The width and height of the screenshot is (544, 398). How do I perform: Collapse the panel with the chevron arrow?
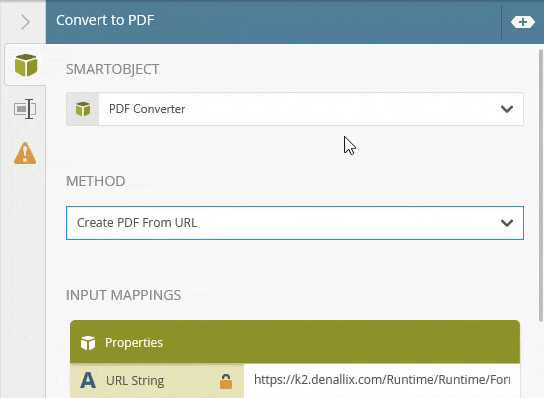(25, 22)
